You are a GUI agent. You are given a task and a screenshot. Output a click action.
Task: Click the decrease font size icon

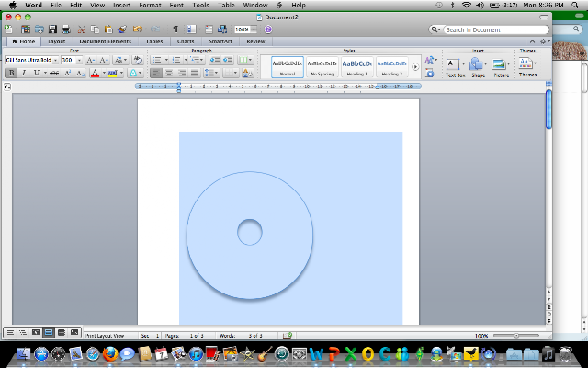click(x=104, y=60)
